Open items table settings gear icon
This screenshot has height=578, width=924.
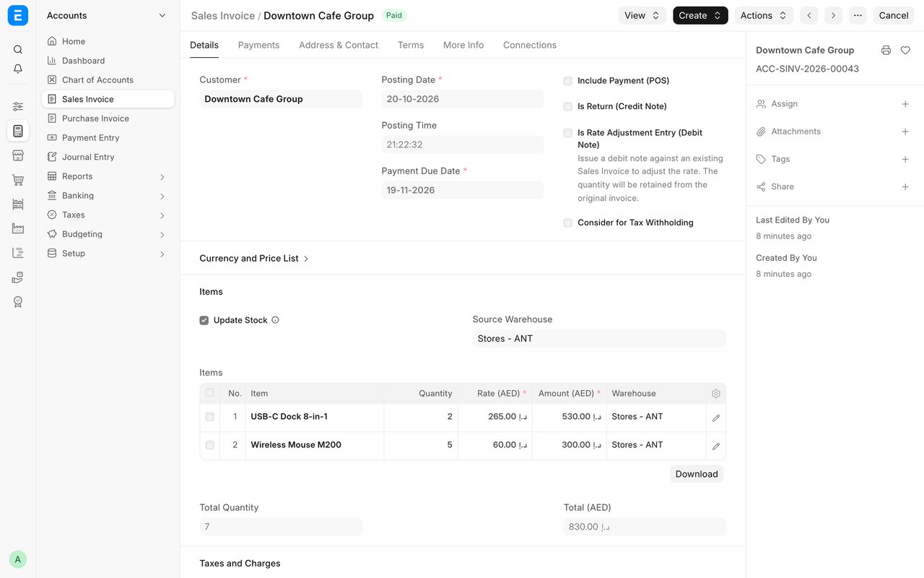pyautogui.click(x=716, y=394)
